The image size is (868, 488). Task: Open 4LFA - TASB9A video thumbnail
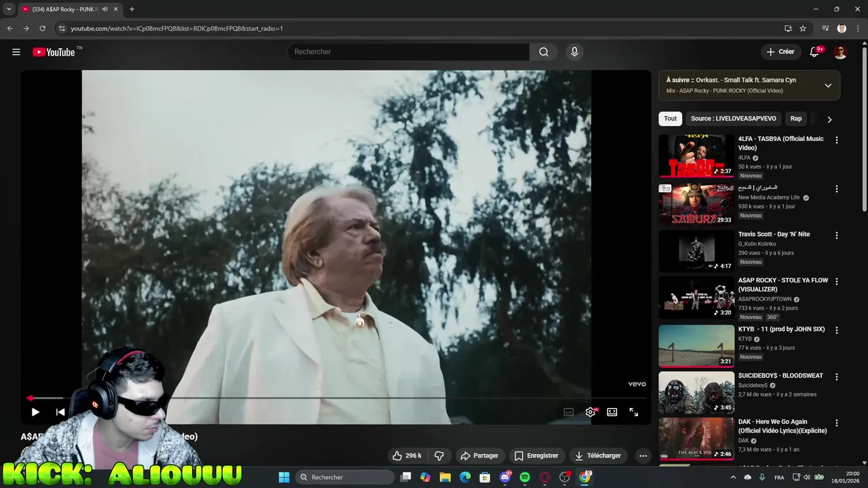point(696,156)
